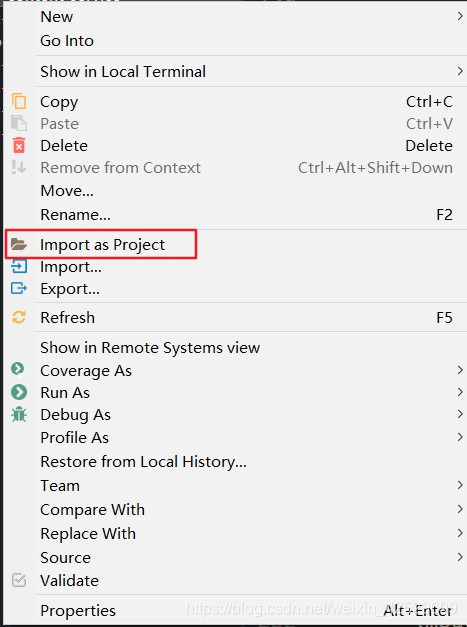This screenshot has width=467, height=627.
Task: Click the green Run As icon
Action: click(19, 392)
